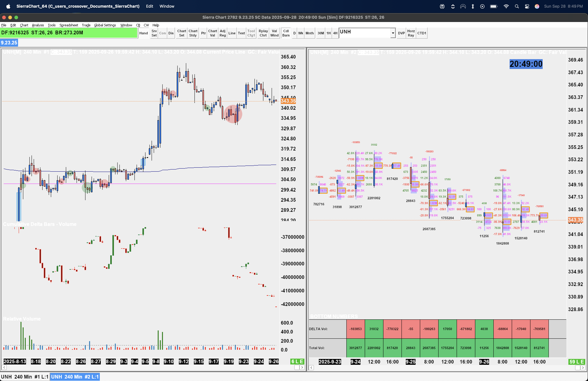Click right chart scroll-left arrow

(312, 368)
